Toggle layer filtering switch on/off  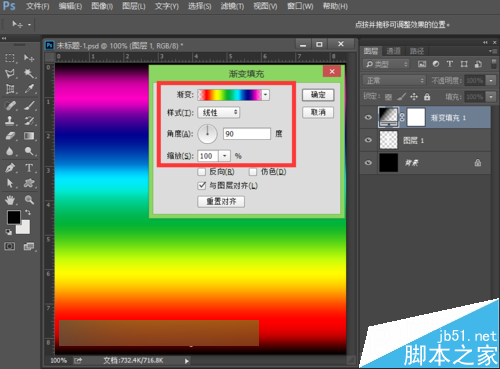[x=494, y=64]
